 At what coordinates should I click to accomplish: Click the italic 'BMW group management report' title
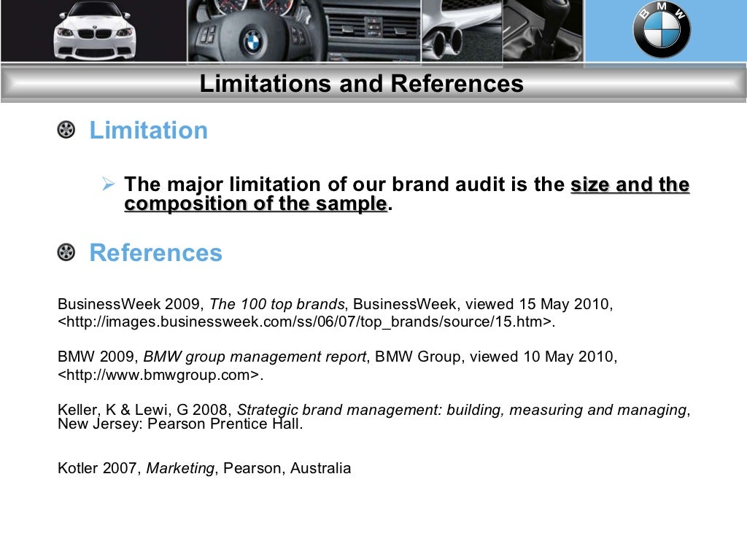255,357
